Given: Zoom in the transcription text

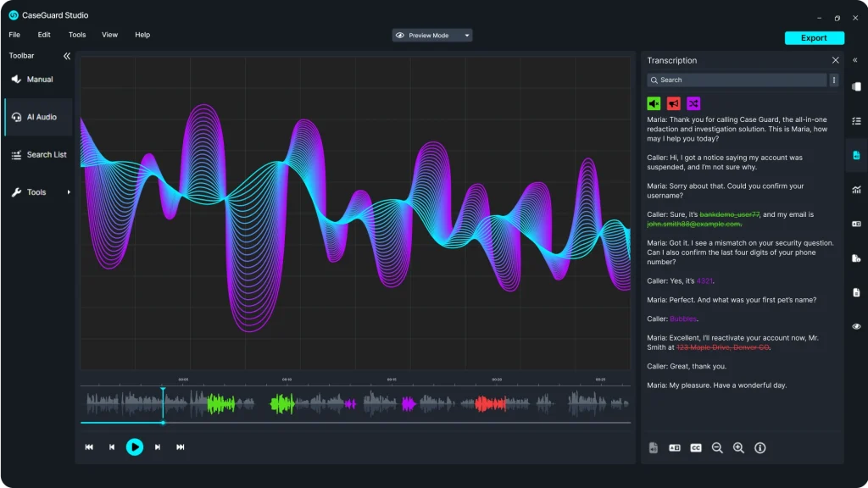Looking at the screenshot, I should 738,448.
